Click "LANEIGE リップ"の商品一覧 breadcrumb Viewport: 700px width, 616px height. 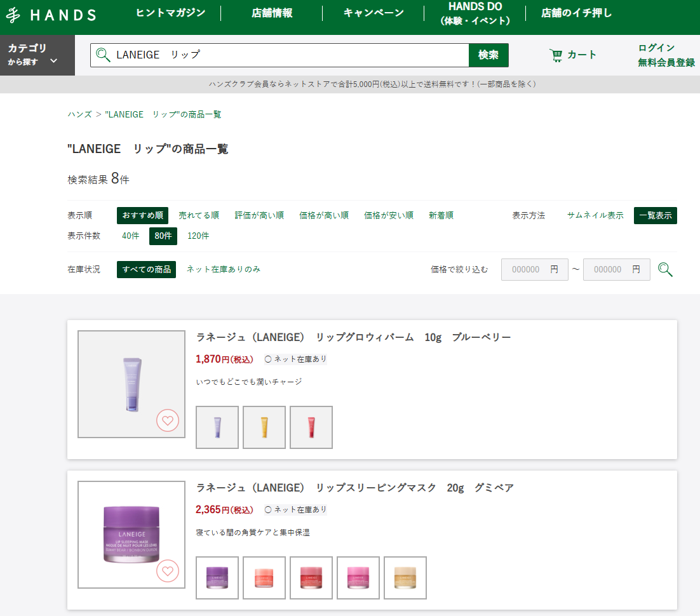coord(163,114)
